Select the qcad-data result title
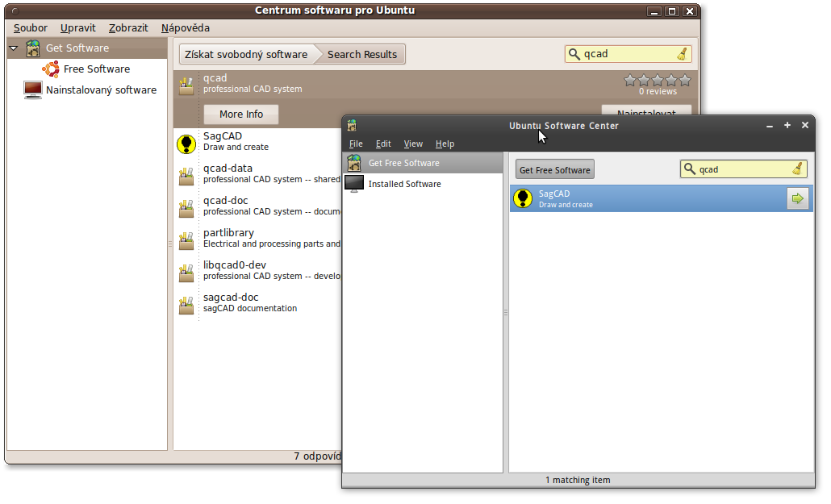The image size is (831, 504). [x=228, y=169]
